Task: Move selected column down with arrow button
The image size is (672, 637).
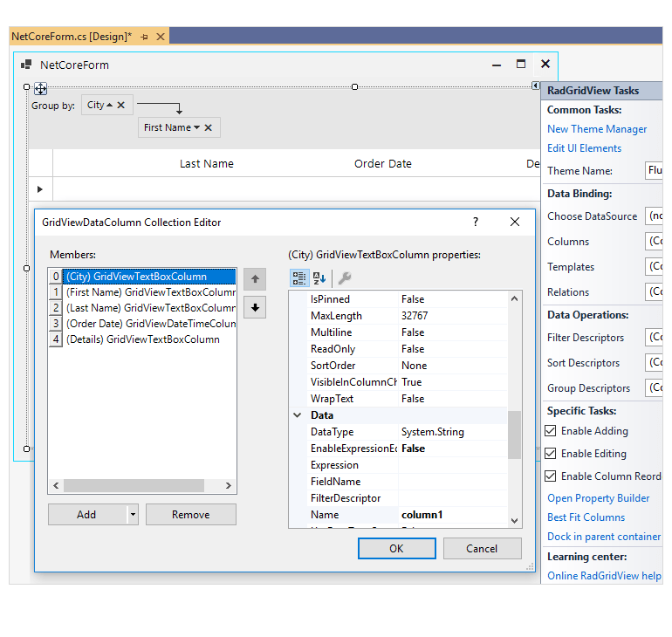Action: point(255,307)
